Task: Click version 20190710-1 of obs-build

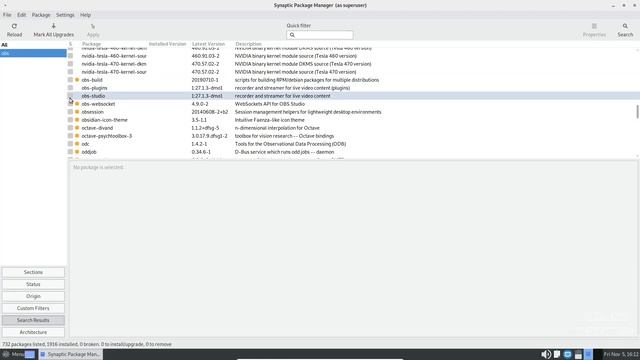Action: coord(205,80)
